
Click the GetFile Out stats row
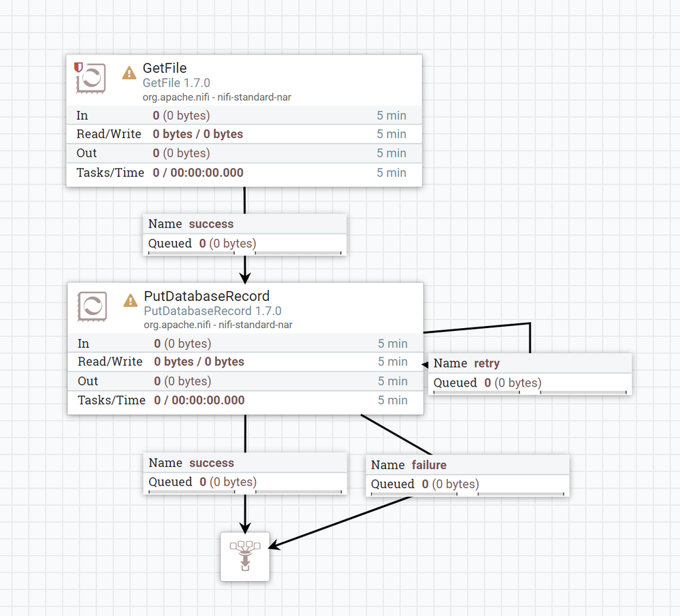coord(244,153)
